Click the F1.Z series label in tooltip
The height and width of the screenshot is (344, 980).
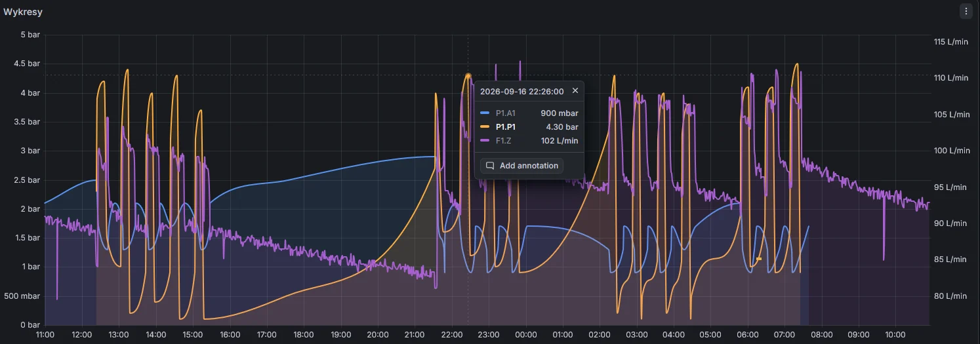point(504,141)
